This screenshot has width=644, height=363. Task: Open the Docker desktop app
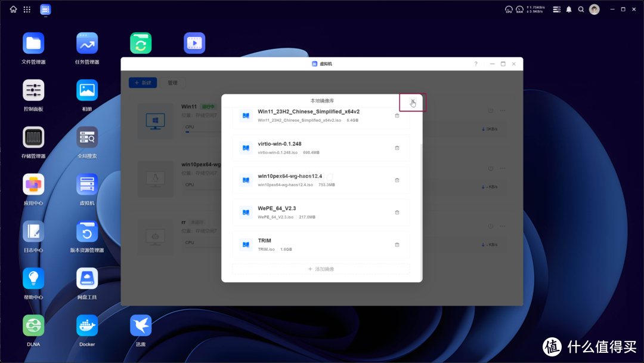pyautogui.click(x=87, y=326)
